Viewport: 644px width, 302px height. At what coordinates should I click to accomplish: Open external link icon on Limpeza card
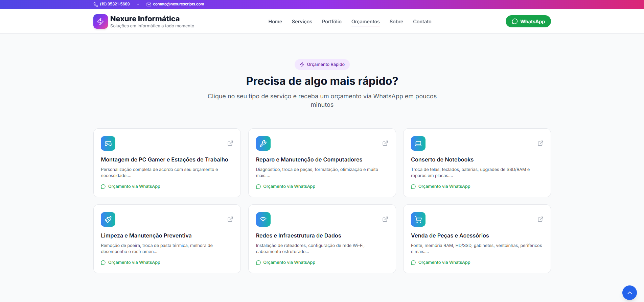coord(230,219)
